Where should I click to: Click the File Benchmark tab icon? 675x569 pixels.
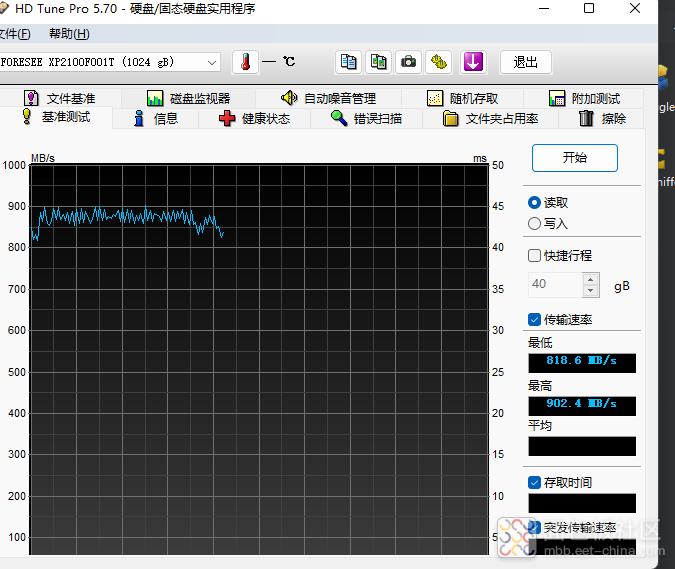pos(31,99)
